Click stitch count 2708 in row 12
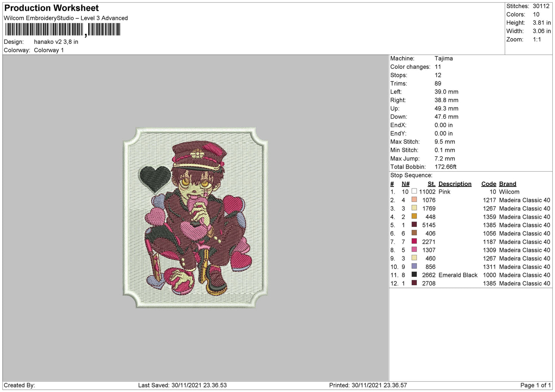The height and width of the screenshot is (392, 555). (429, 284)
